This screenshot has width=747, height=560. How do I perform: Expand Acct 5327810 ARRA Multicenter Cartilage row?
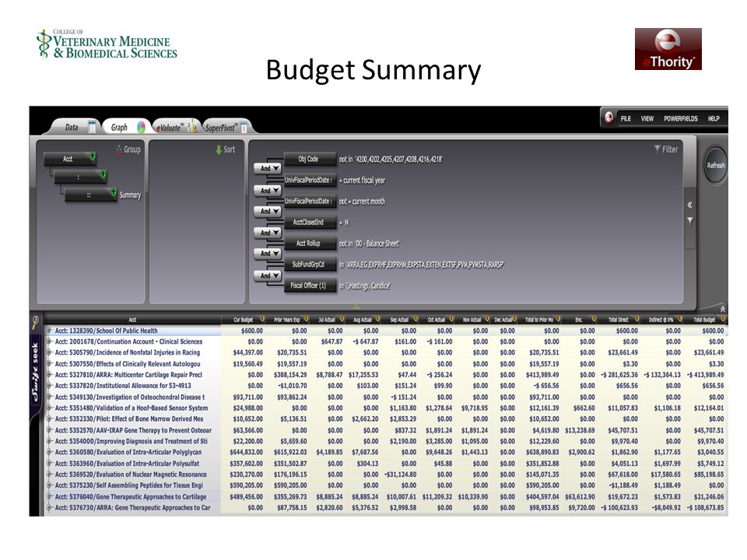[48, 374]
